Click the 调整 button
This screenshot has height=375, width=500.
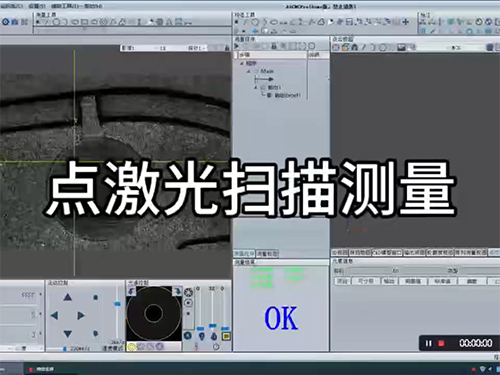472,281
